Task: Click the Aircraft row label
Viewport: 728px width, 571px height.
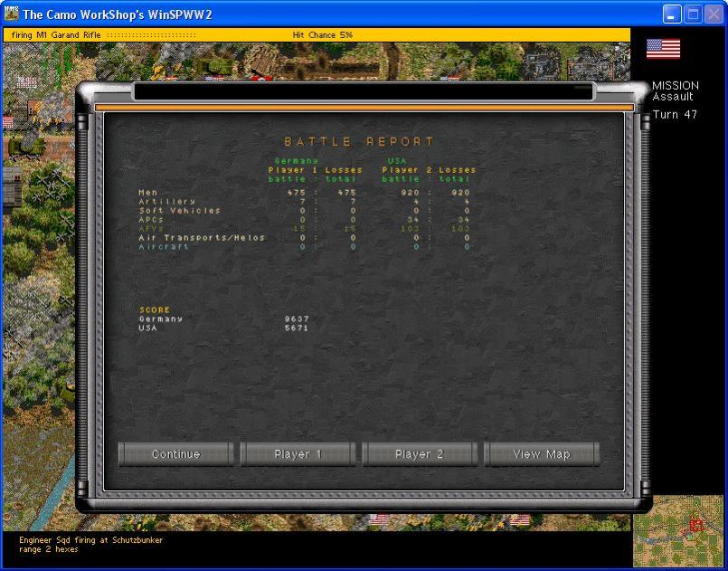Action: pos(164,246)
